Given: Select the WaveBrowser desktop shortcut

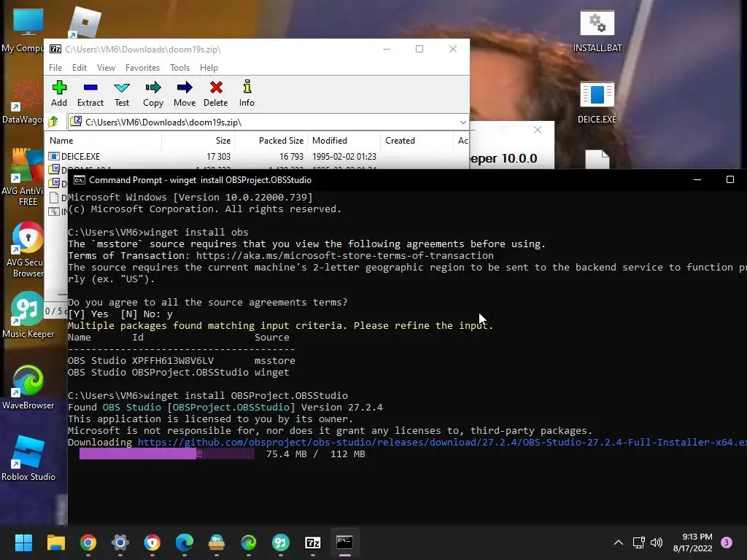Looking at the screenshot, I should (x=28, y=387).
